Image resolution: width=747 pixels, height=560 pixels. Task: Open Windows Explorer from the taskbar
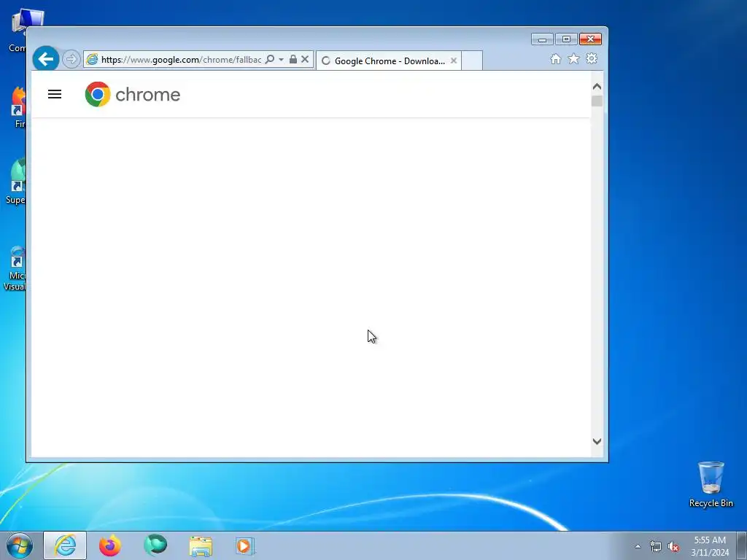[201, 546]
